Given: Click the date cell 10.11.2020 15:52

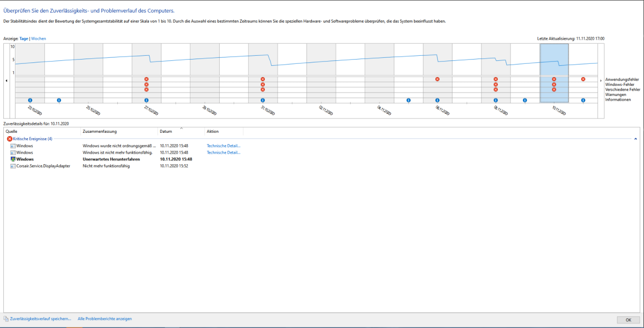Looking at the screenshot, I should click(x=174, y=166).
